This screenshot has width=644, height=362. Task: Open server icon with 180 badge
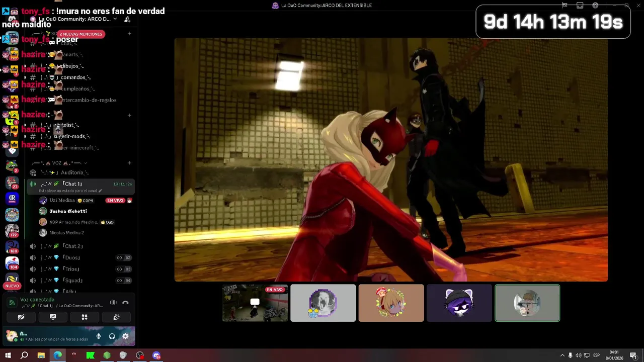point(12,246)
